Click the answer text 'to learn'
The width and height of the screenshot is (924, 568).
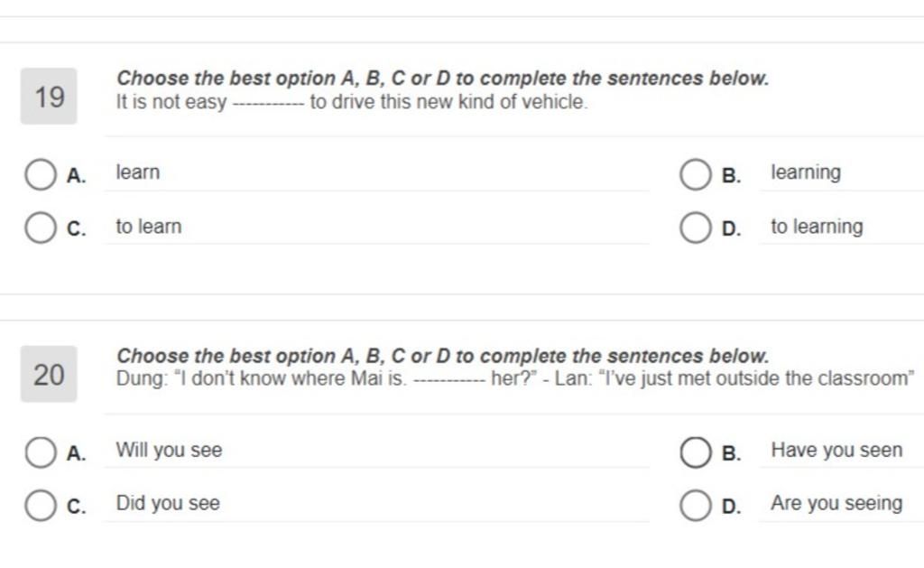pyautogui.click(x=149, y=227)
